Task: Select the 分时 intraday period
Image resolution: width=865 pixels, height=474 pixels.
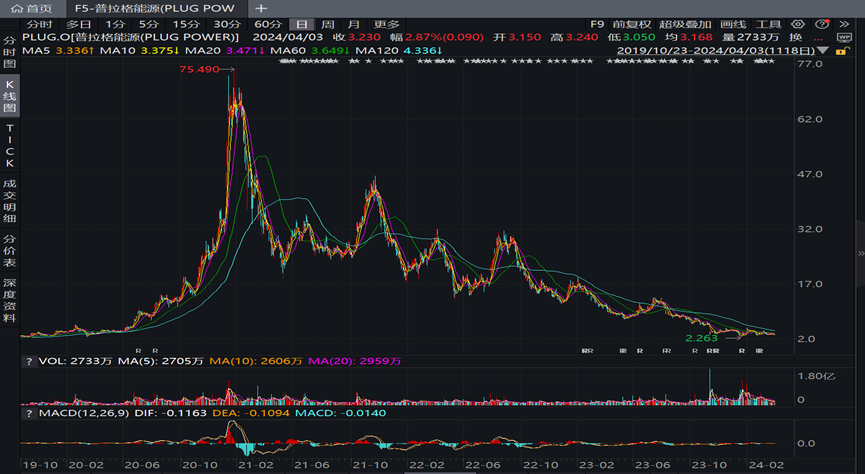Action: 40,24
